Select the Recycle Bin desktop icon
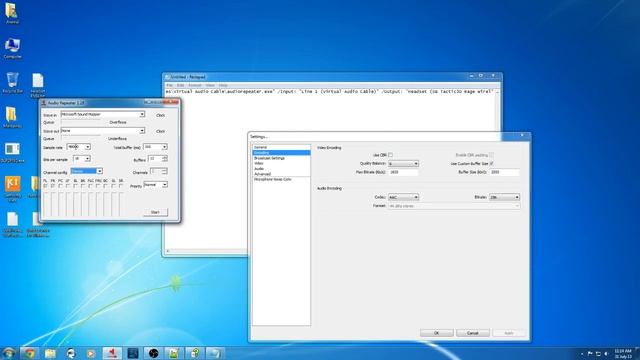 coord(12,83)
